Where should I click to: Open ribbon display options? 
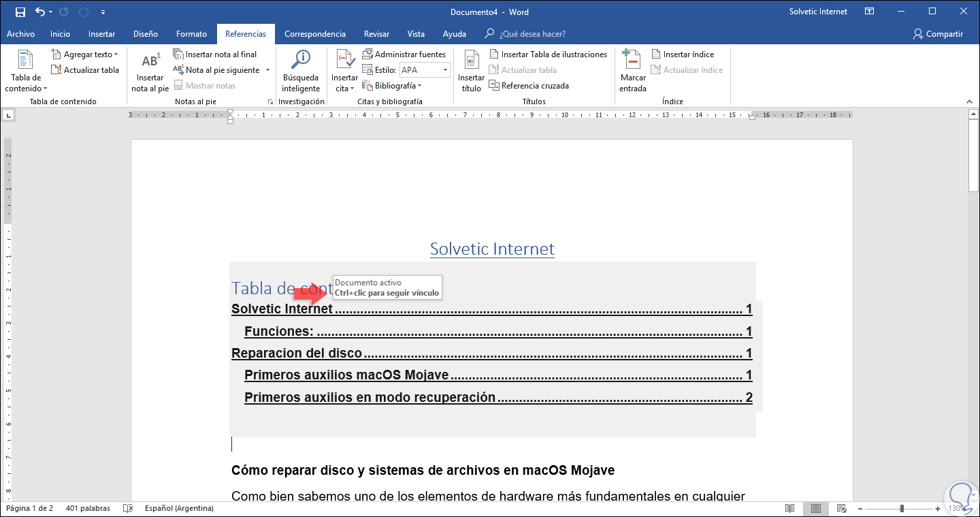tap(869, 12)
